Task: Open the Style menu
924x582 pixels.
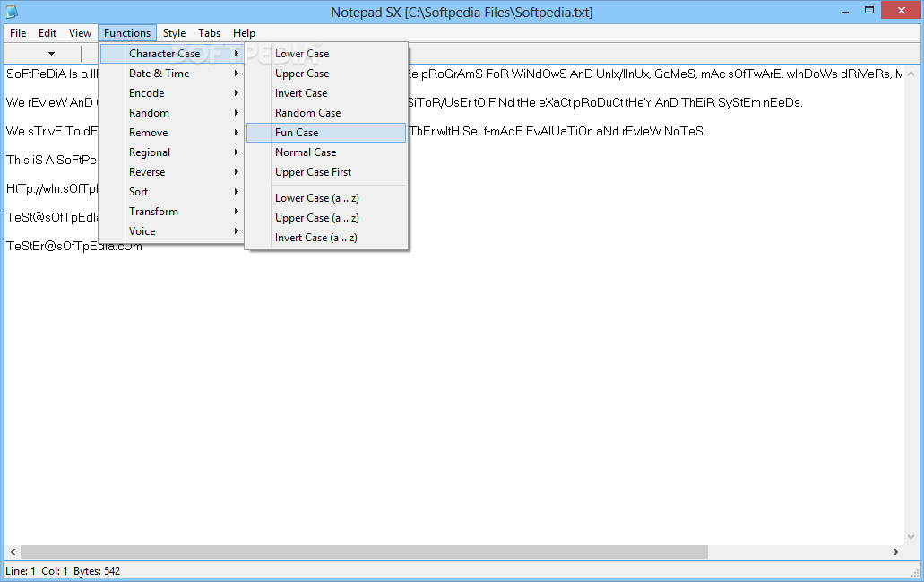Action: coord(174,33)
